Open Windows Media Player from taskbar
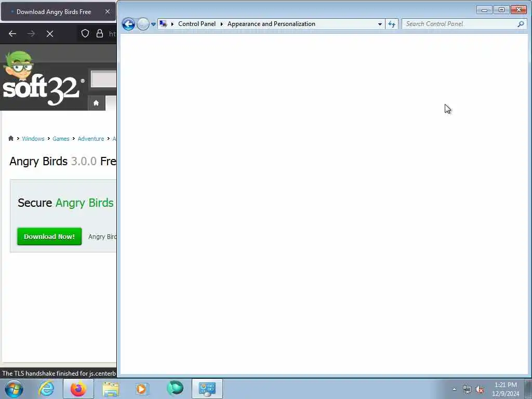This screenshot has height=399, width=532. coord(141,389)
